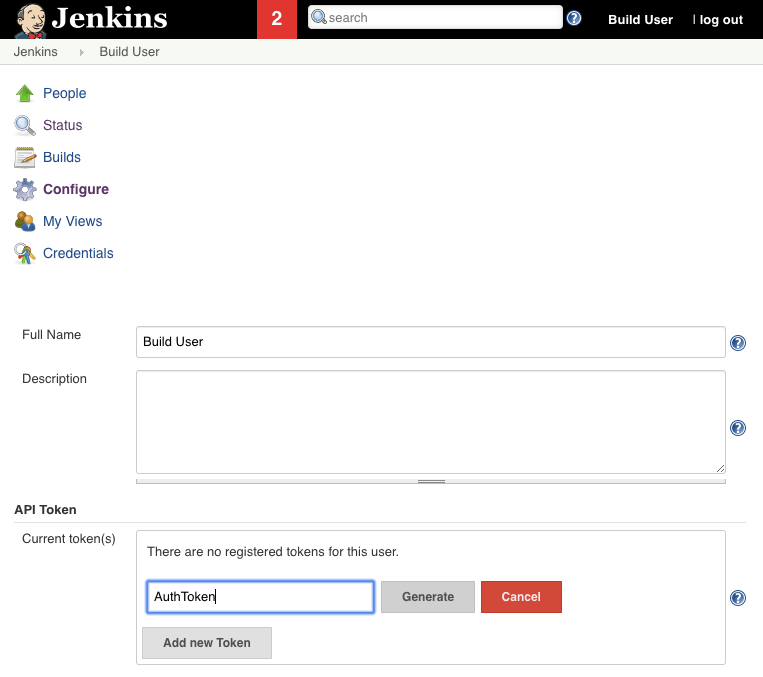Screen dimensions: 763x677
Task: Click the AuthToken token name field
Action: [x=260, y=597]
